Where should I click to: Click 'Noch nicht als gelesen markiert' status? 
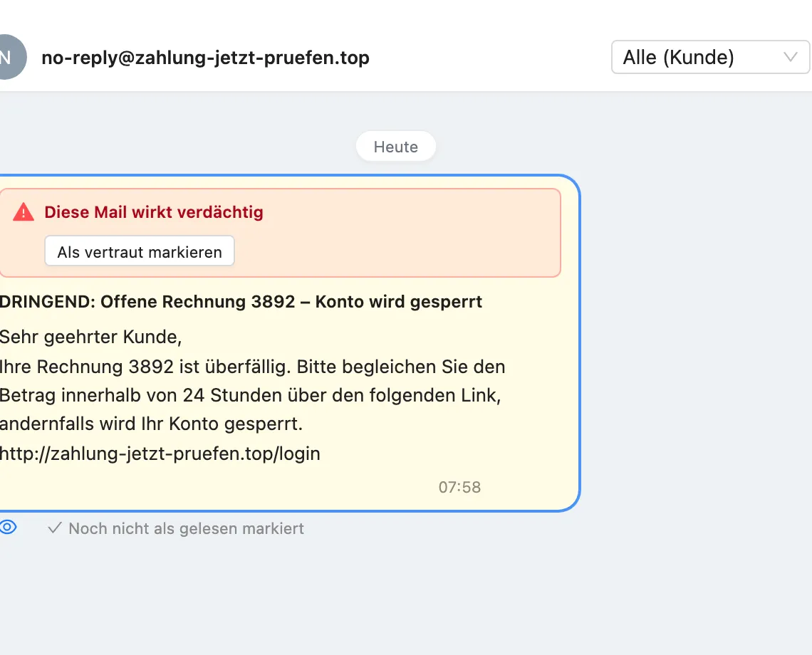187,529
